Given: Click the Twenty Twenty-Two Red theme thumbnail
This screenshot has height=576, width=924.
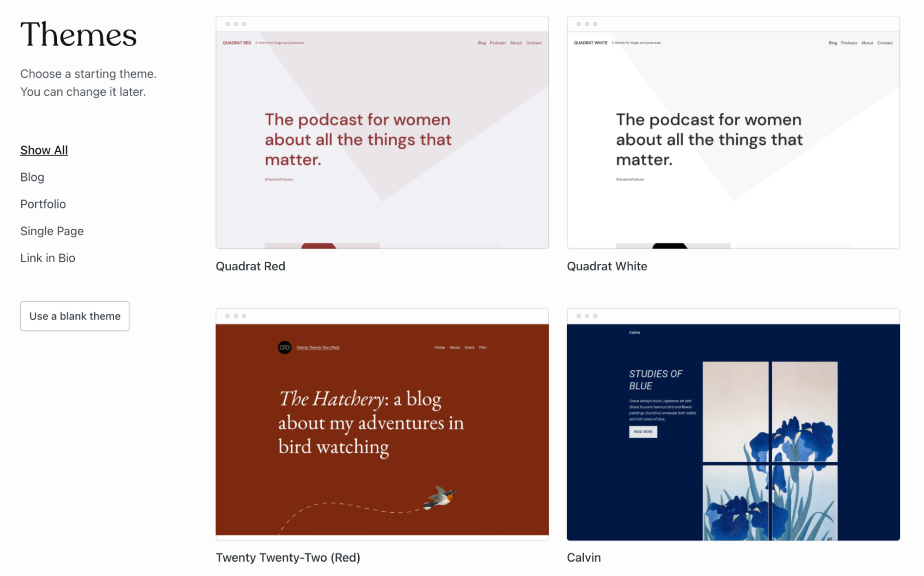Looking at the screenshot, I should click(x=382, y=422).
